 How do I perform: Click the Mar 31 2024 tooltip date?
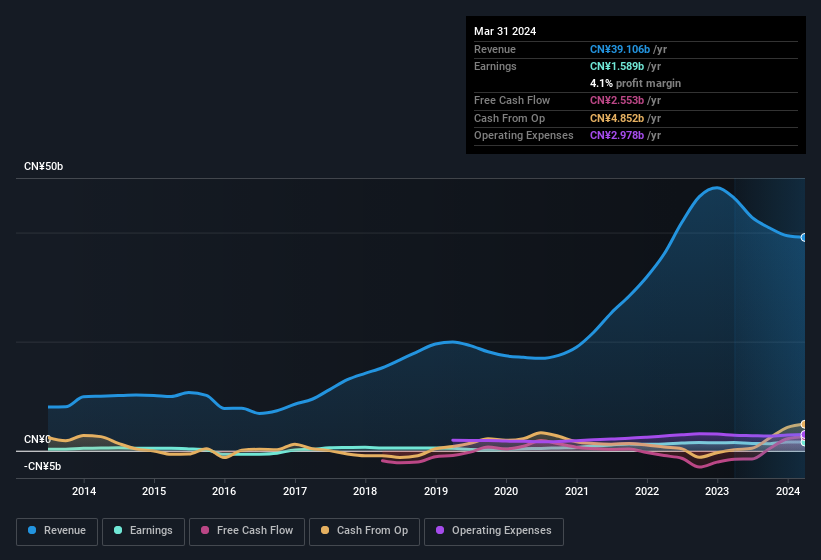pyautogui.click(x=505, y=31)
